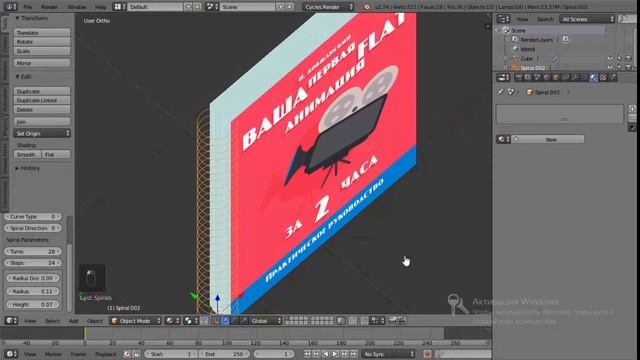This screenshot has width=640, height=360.
Task: Click the timeline editor type icon
Action: (x=11, y=354)
